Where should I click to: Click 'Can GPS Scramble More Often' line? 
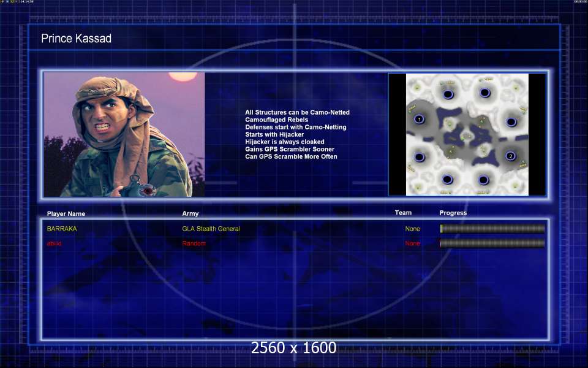291,156
